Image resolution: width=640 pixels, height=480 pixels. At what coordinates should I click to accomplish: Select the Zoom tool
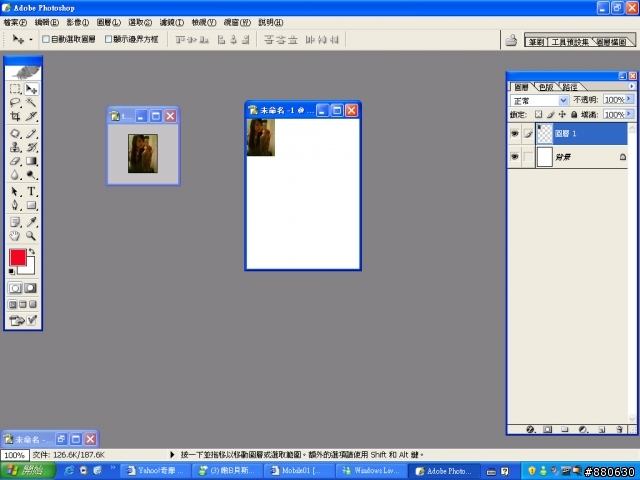coord(31,236)
